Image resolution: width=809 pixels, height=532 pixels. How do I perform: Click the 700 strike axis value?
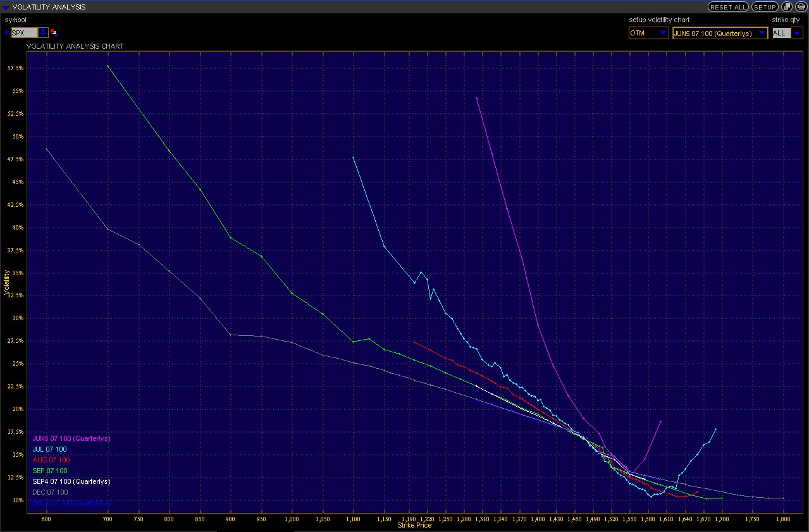coord(108,519)
